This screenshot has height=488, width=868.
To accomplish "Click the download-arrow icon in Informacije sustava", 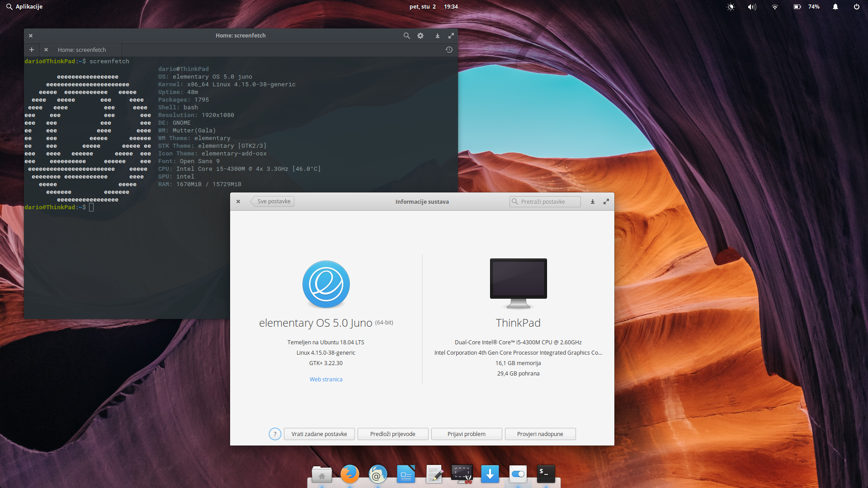I will [x=592, y=202].
